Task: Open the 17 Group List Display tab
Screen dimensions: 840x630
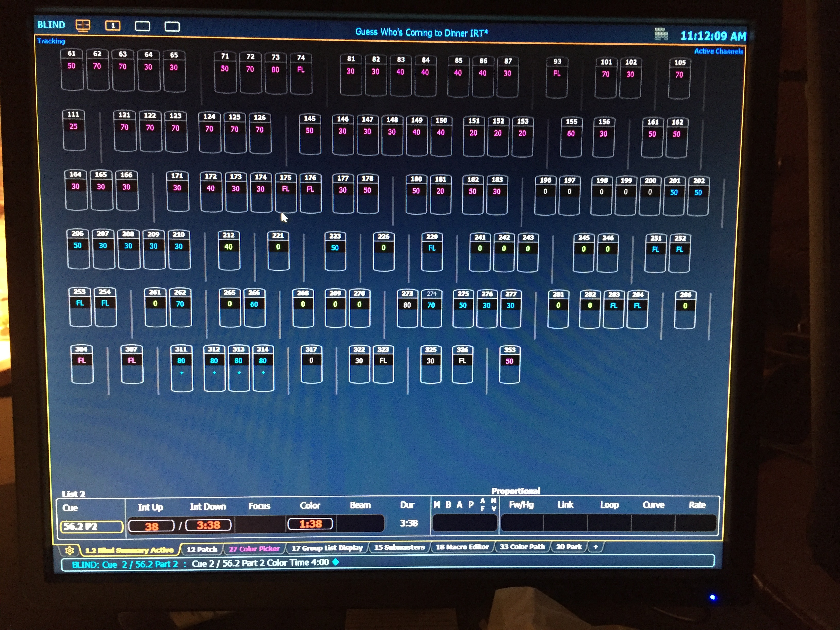Action: pos(327,548)
